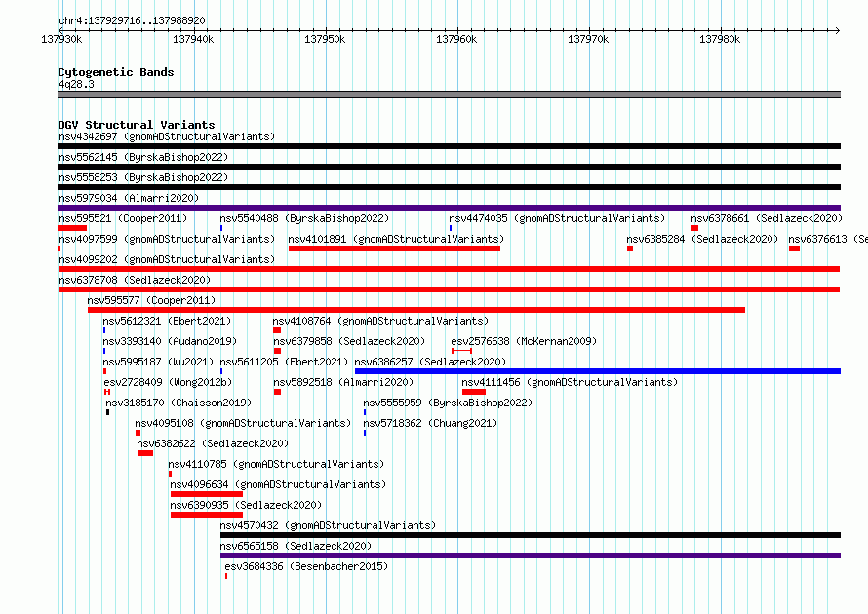868x614 pixels.
Task: Select nsv4111456 gnomAD variant label
Action: click(x=570, y=382)
